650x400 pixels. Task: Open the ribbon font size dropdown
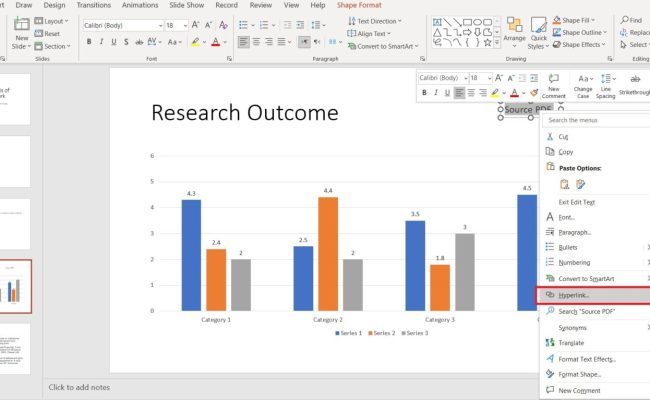point(185,26)
